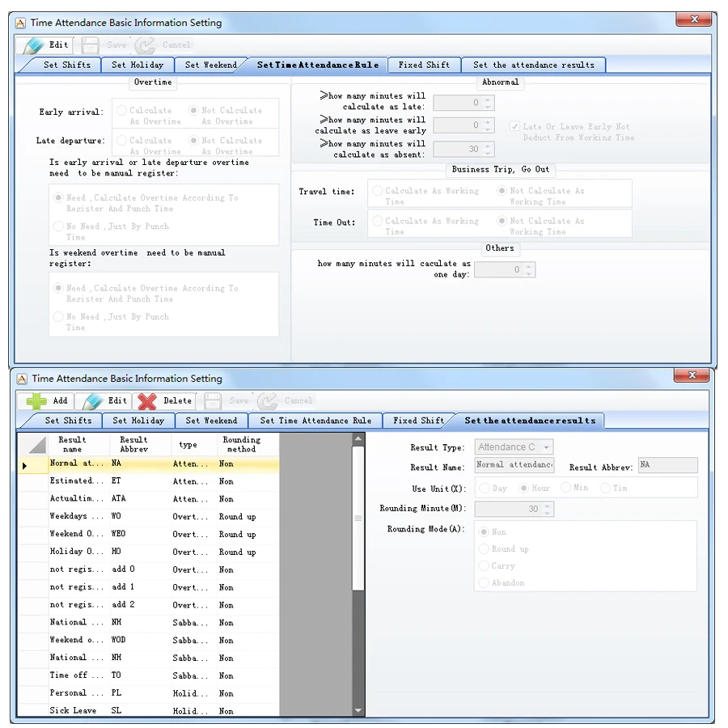Click the Cancel arrow icon in top window
The image size is (728, 728).
click(x=146, y=45)
